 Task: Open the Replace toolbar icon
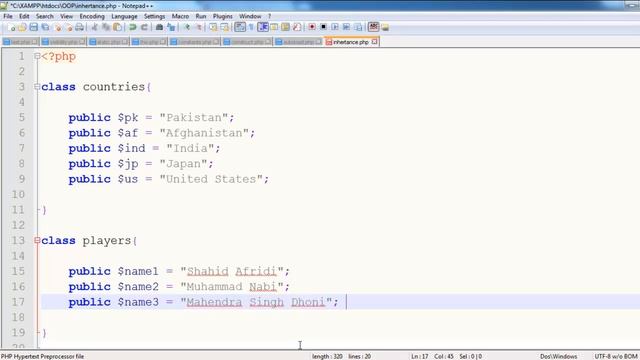pyautogui.click(x=171, y=27)
